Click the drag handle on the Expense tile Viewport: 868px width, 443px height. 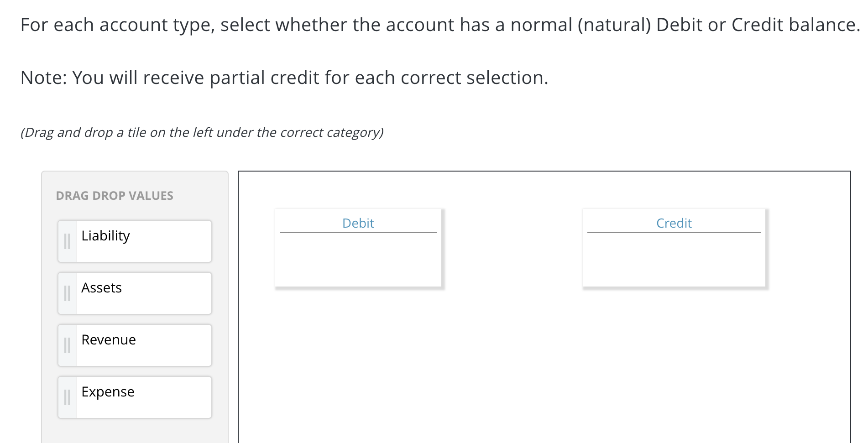point(67,397)
